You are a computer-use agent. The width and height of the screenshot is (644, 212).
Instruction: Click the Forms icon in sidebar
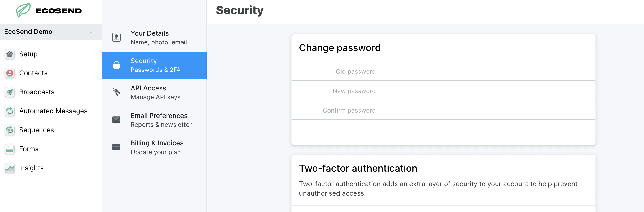point(10,149)
